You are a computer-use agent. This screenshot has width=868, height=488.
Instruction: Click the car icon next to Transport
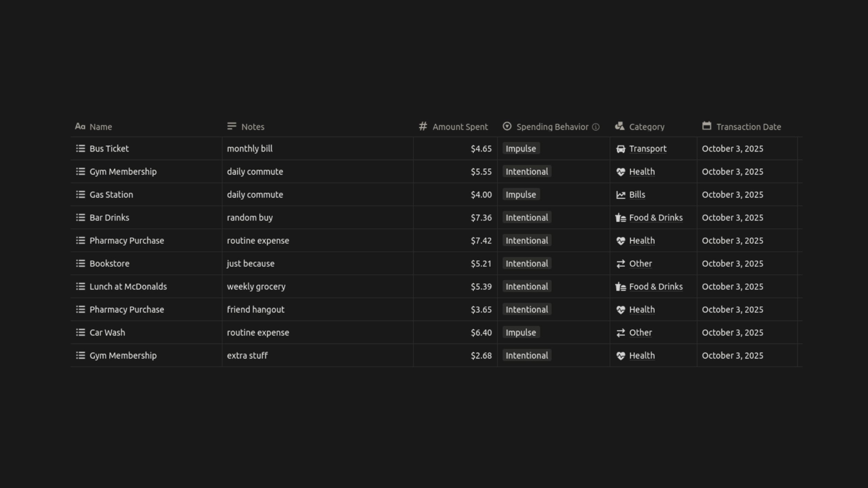pyautogui.click(x=620, y=149)
